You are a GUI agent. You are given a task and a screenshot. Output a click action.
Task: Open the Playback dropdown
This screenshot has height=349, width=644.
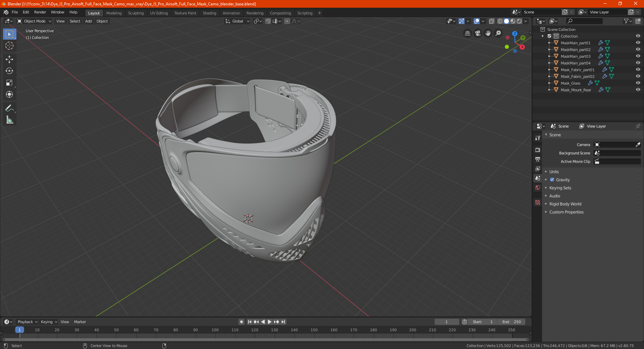[27, 322]
